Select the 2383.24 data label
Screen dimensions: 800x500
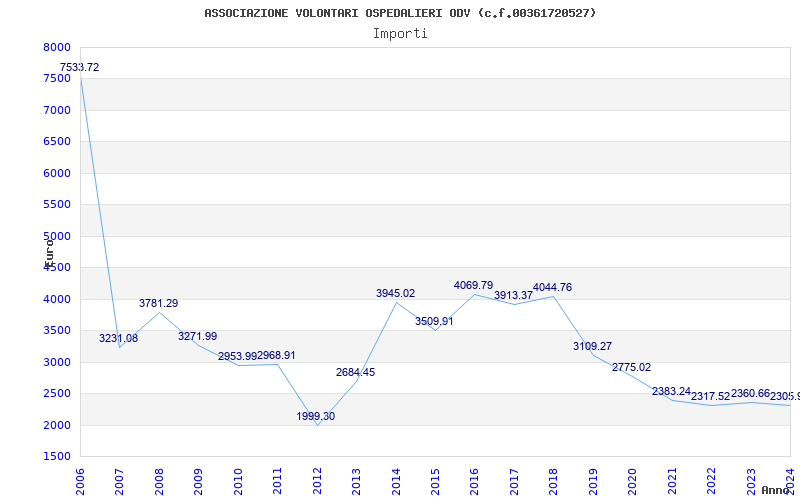click(x=671, y=392)
